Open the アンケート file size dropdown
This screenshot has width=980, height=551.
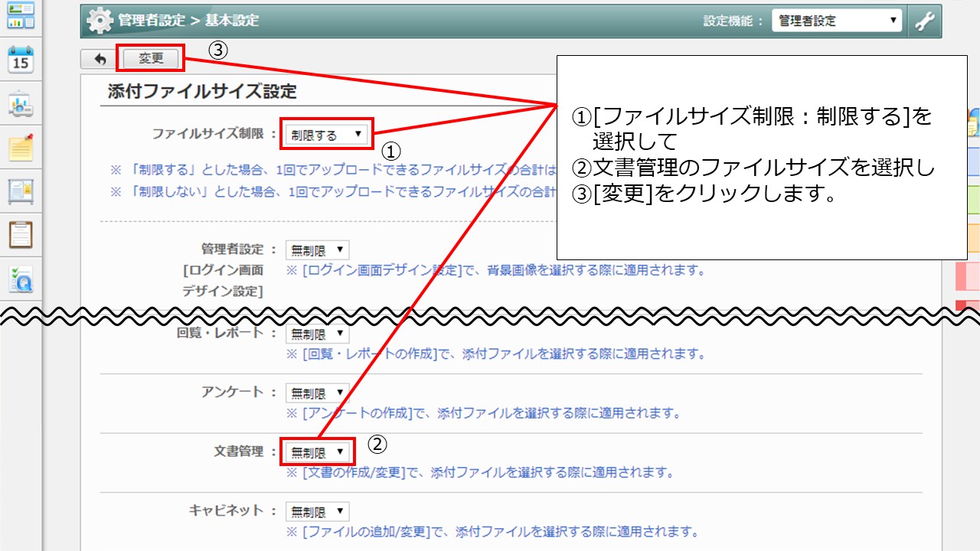tap(317, 393)
